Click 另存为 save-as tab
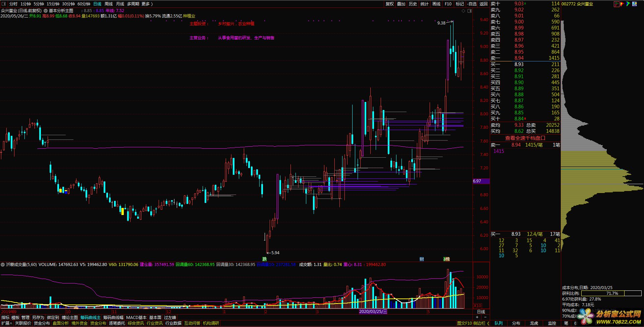 pyautogui.click(x=38, y=317)
